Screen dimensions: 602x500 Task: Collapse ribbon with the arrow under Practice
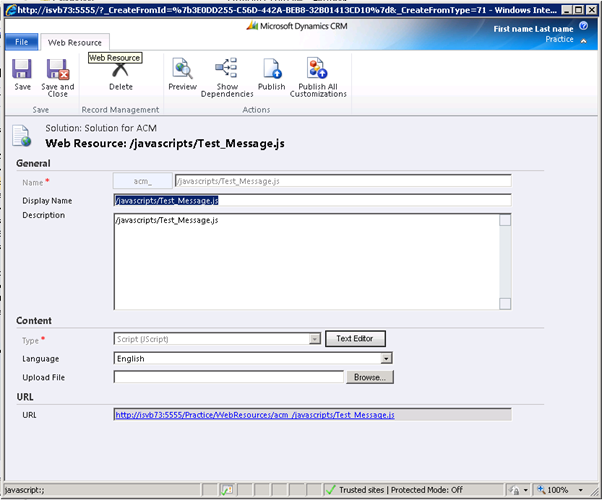point(583,41)
